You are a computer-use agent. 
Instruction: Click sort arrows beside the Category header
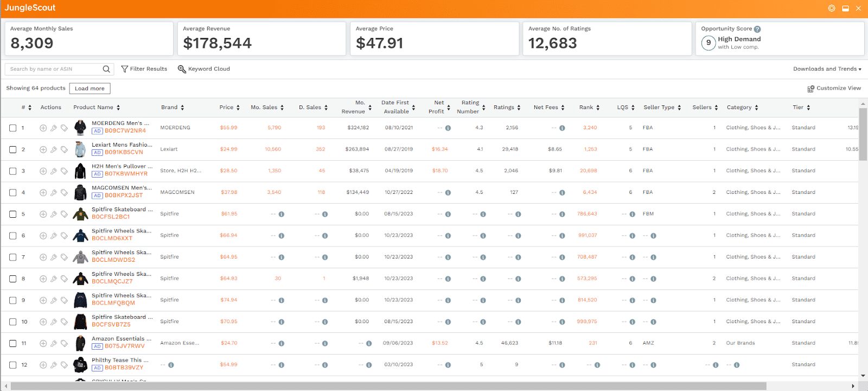click(756, 108)
